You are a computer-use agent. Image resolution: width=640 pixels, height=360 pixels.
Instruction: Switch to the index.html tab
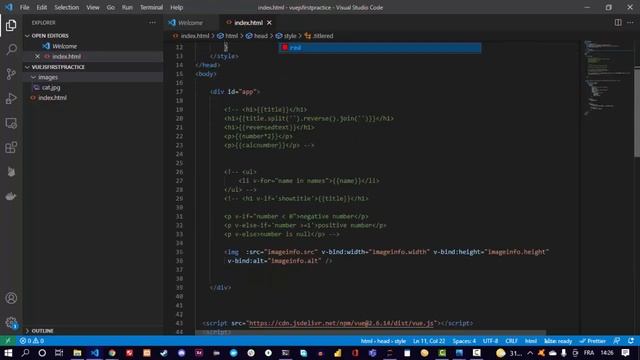click(248, 23)
